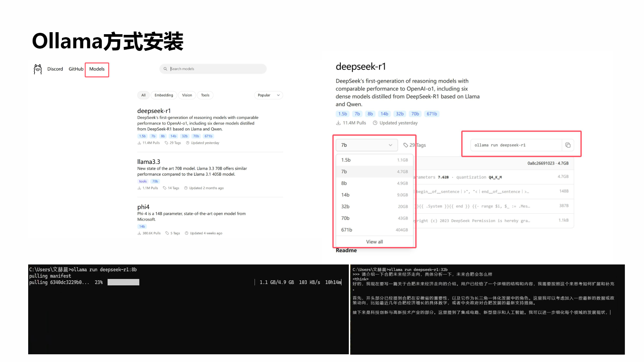
Task: Click download progress bar at 23%
Action: tap(123, 282)
